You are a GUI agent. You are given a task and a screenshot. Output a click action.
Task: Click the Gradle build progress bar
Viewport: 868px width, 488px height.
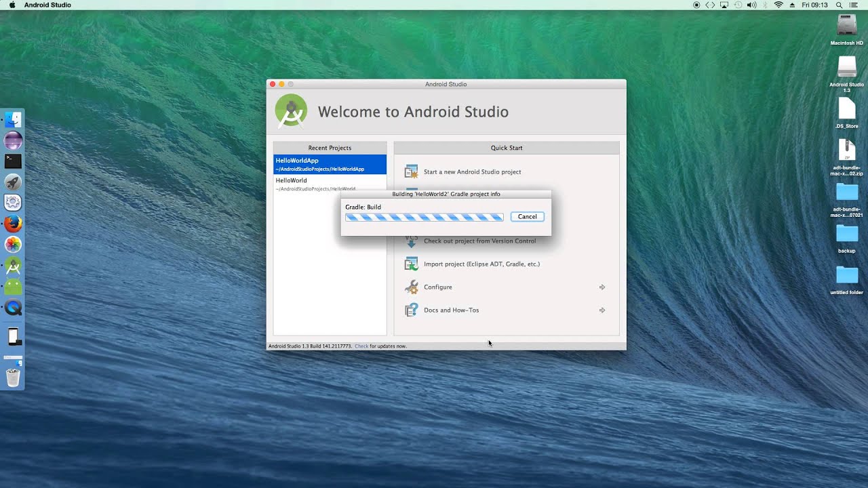425,217
